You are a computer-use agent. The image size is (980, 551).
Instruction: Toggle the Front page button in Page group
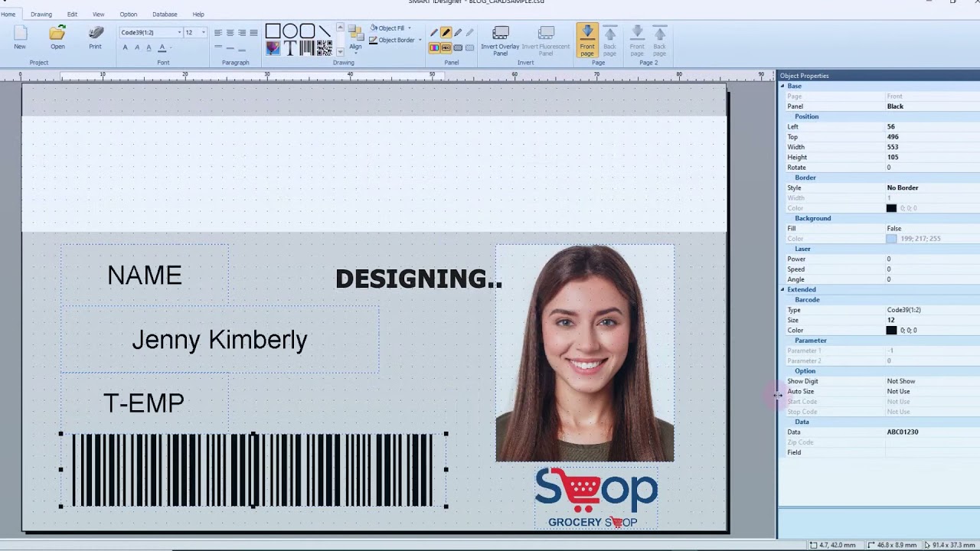tap(587, 40)
